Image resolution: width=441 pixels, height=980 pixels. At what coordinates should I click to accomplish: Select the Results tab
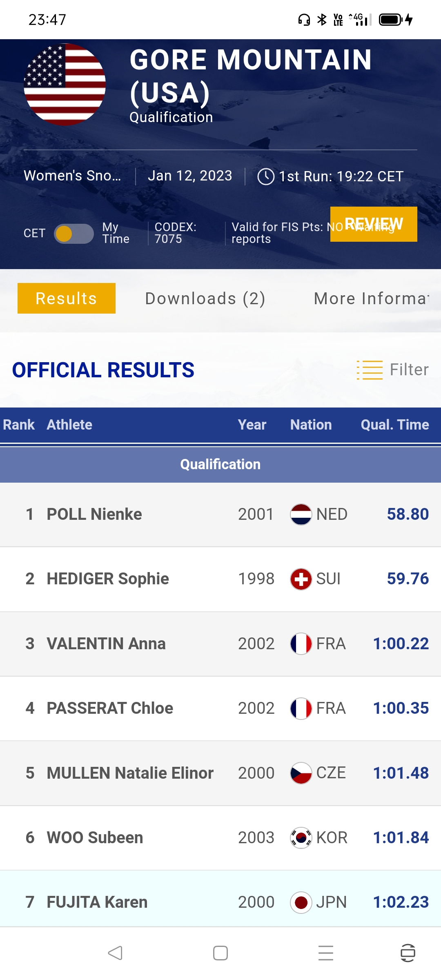(66, 298)
